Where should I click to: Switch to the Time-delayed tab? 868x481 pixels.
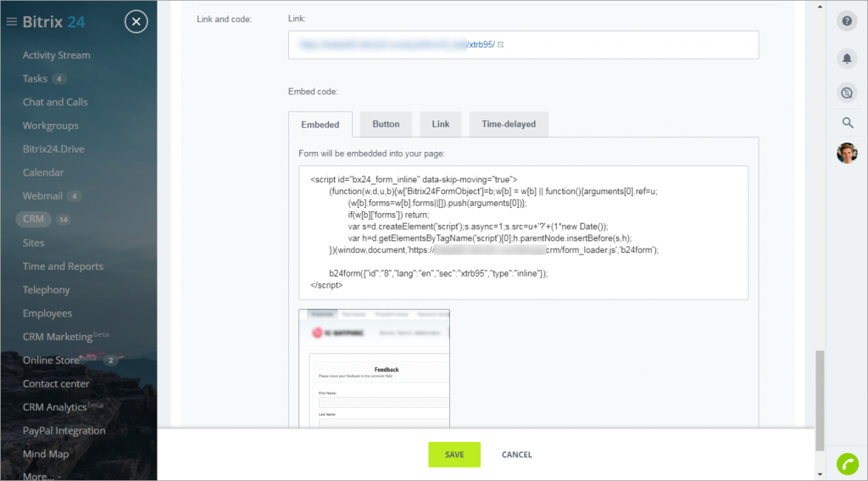coord(509,124)
